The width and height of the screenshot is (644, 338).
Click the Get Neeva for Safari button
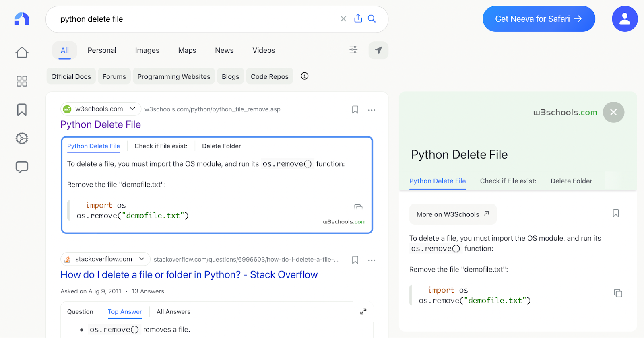pos(539,19)
